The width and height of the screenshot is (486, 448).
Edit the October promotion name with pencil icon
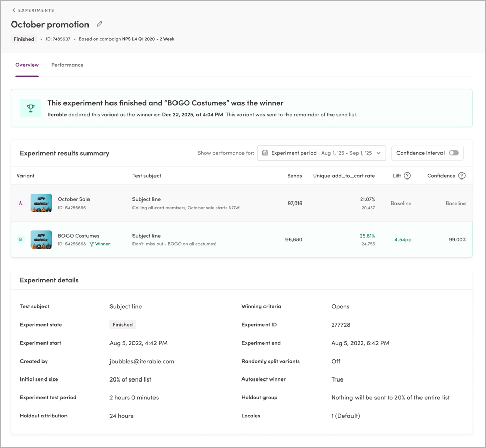click(99, 24)
